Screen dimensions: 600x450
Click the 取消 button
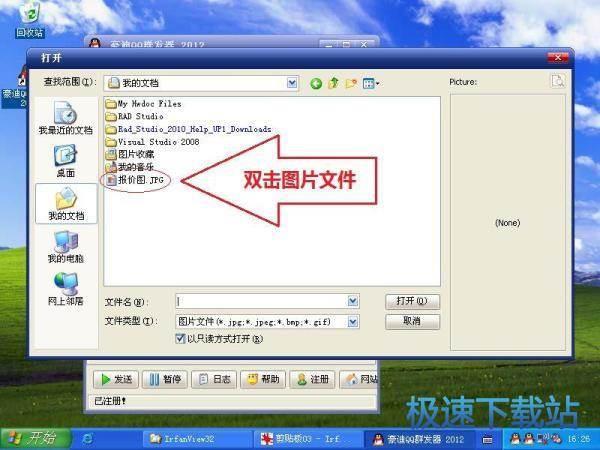point(412,321)
